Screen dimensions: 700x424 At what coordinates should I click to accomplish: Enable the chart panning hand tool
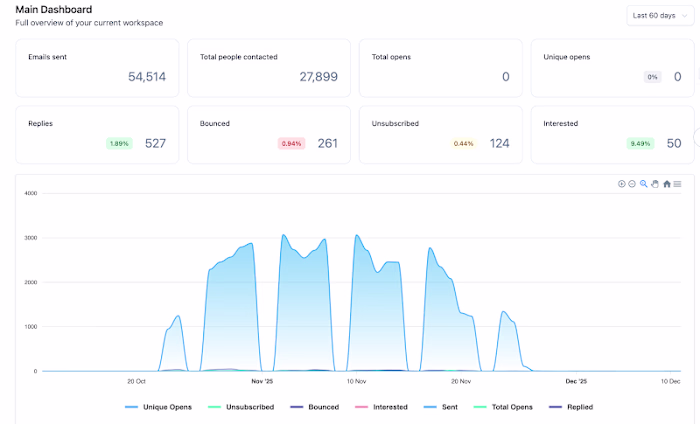click(655, 184)
